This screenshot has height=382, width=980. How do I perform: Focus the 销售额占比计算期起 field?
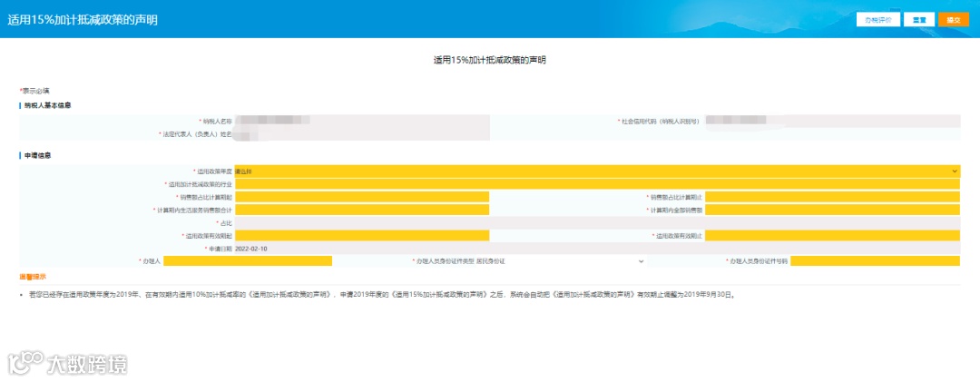point(362,197)
